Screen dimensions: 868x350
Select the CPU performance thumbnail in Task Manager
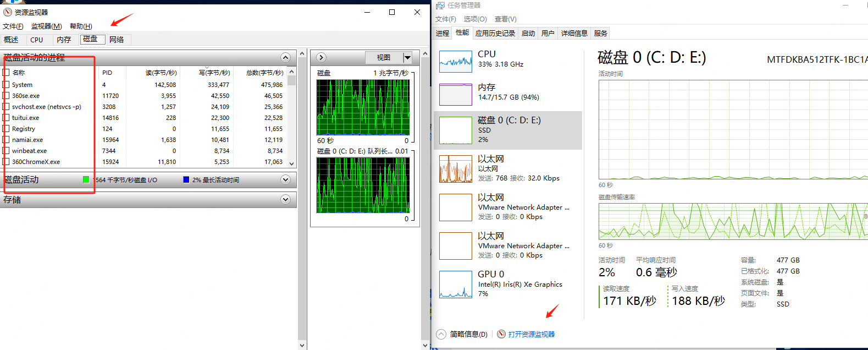coord(456,62)
